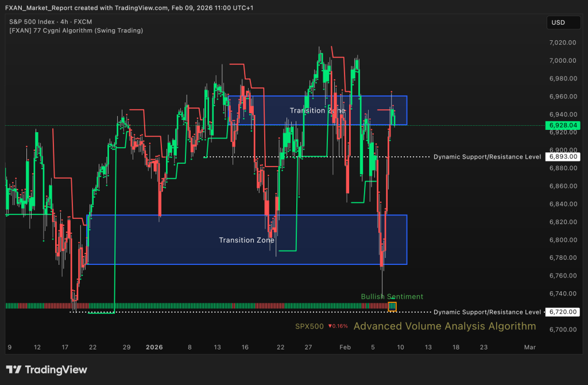The height and width of the screenshot is (385, 588).
Task: Click the TradingView logo icon
Action: click(14, 369)
